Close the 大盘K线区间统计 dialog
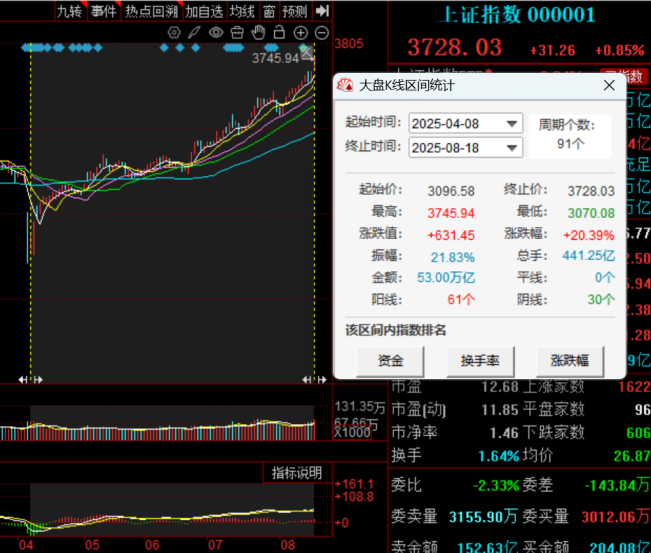This screenshot has height=553, width=651. tap(609, 86)
